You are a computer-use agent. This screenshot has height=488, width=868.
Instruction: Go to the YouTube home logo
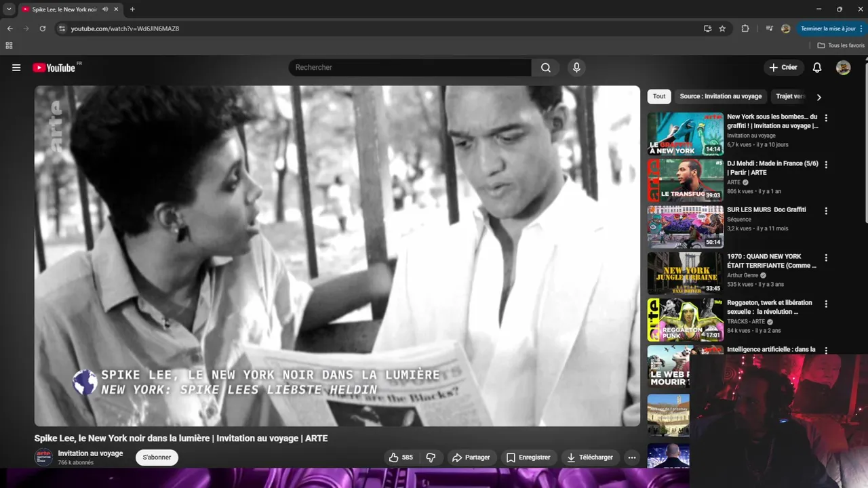(x=54, y=68)
